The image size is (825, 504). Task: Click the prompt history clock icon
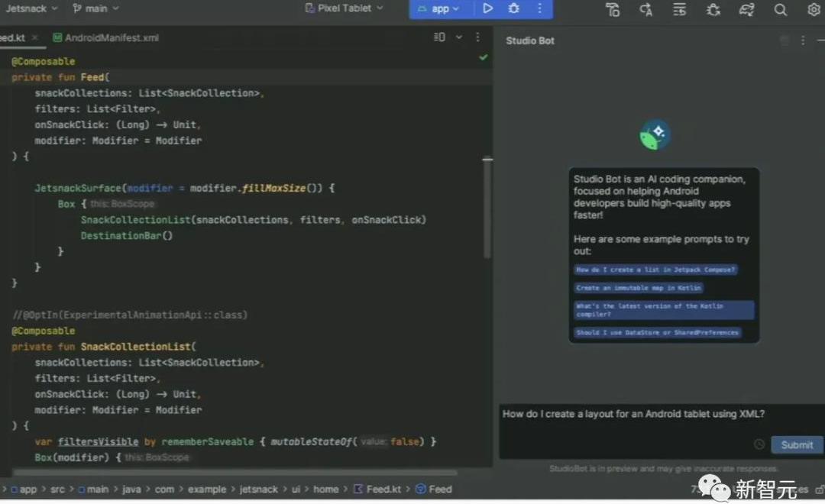coord(759,444)
